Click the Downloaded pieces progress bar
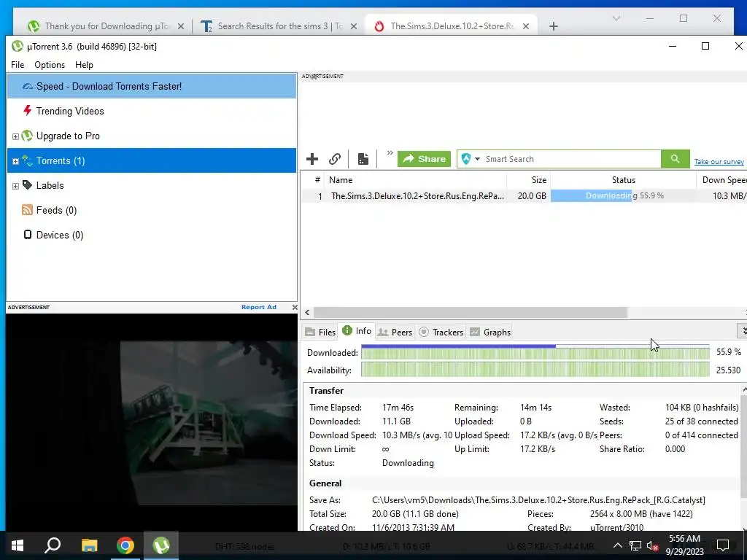This screenshot has height=560, width=747. [535, 353]
